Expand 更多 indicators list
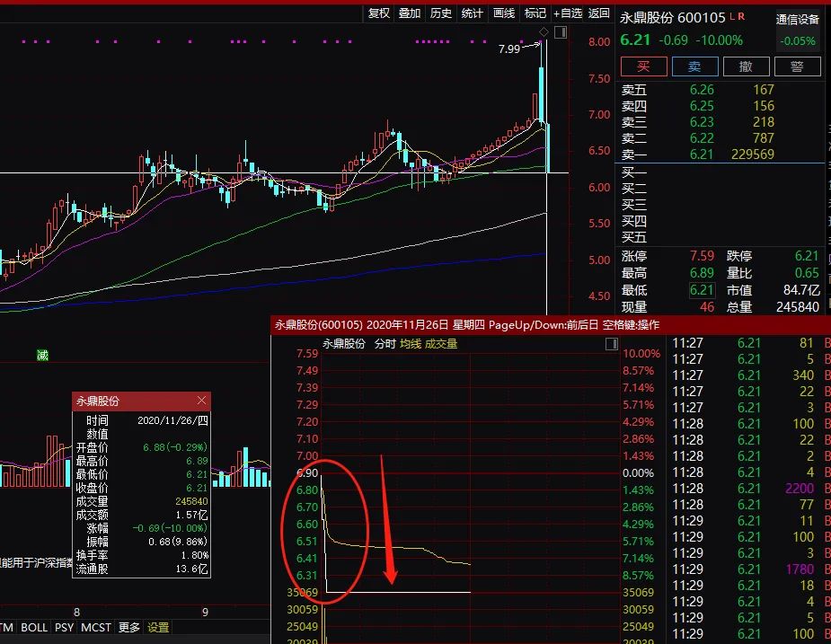 [x=128, y=628]
